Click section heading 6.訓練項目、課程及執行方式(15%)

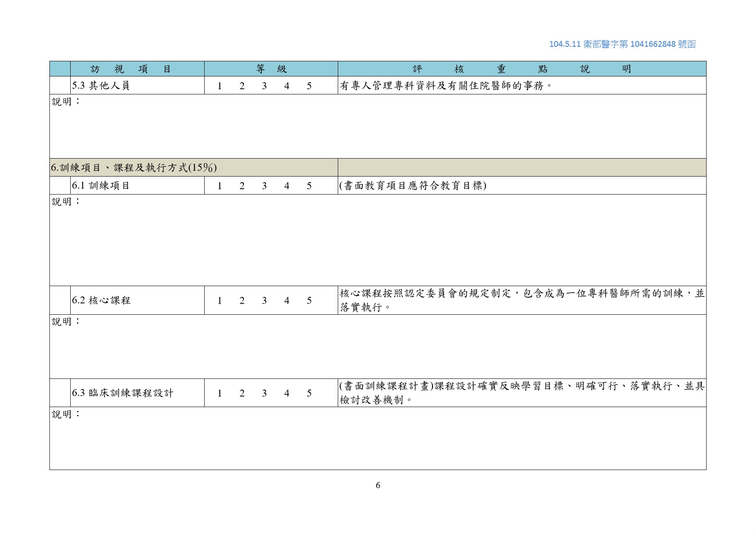pos(134,168)
